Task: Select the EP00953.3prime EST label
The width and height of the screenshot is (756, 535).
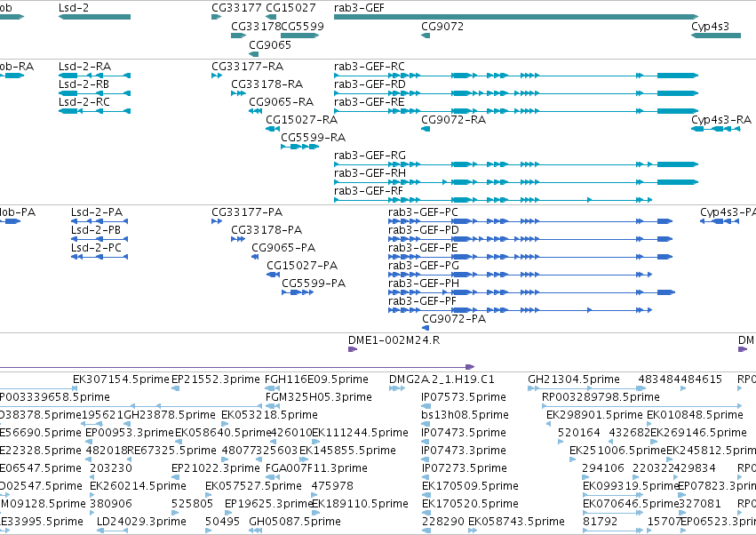Action: [129, 432]
